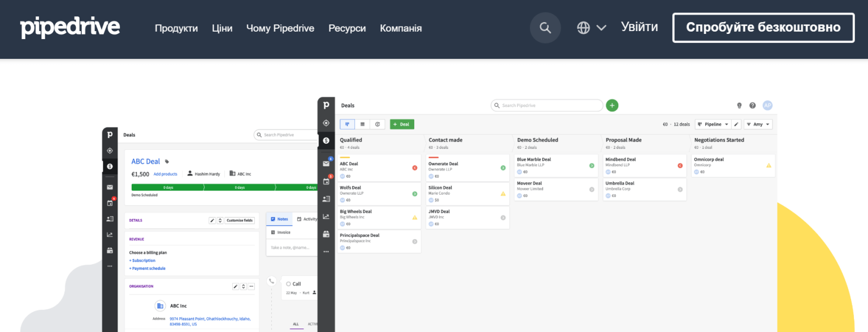
Task: Open the Amy filter dropdown
Action: pos(758,124)
